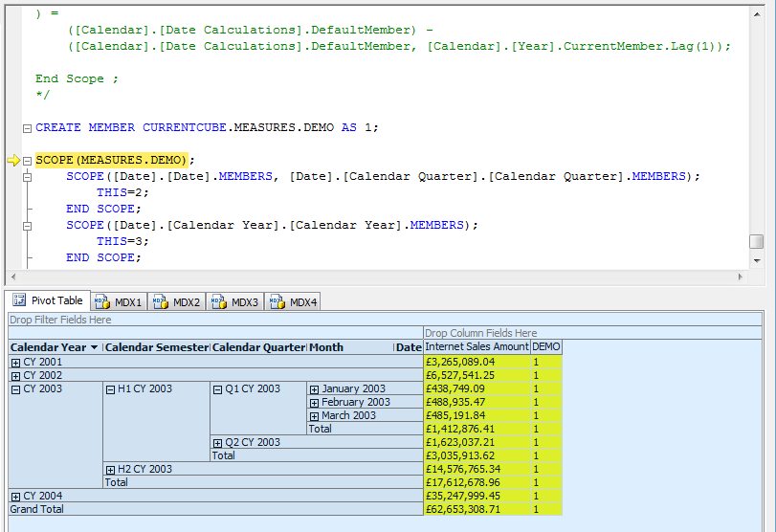Click the MDX4 tab icon
The image size is (776, 532).
[277, 301]
